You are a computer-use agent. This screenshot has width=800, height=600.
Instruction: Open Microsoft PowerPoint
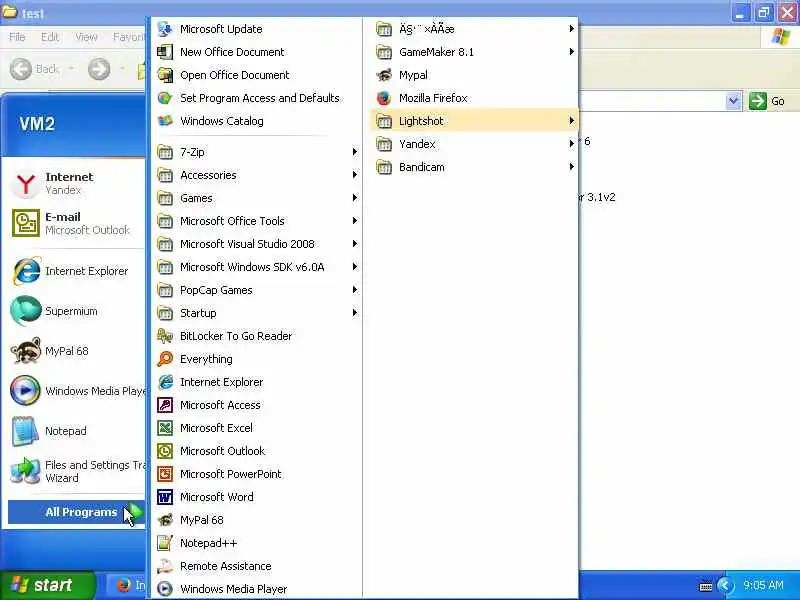click(x=257, y=473)
